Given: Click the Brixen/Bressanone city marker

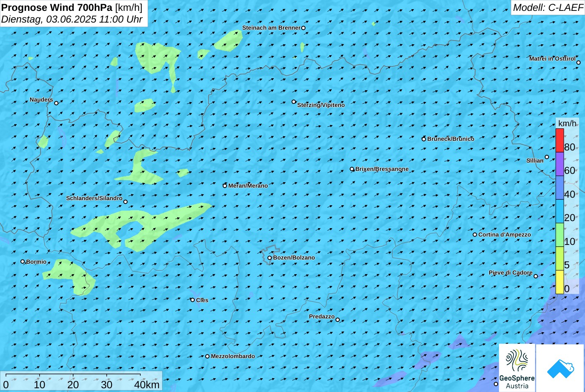Looking at the screenshot, I should point(352,169).
